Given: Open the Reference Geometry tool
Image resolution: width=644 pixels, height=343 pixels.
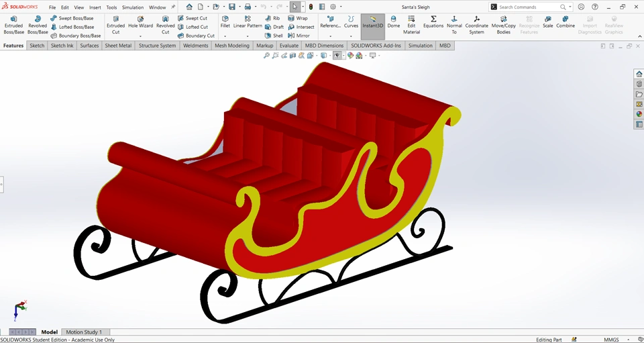Looking at the screenshot, I should coord(331,22).
